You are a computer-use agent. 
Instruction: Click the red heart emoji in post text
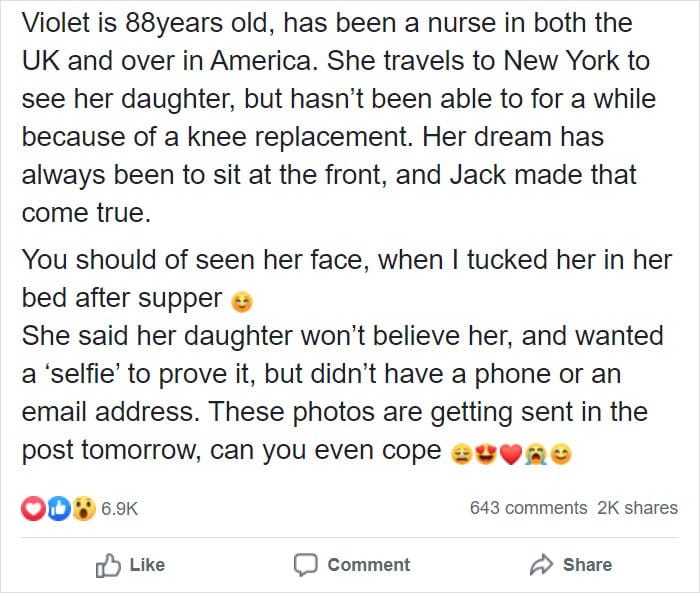511,455
